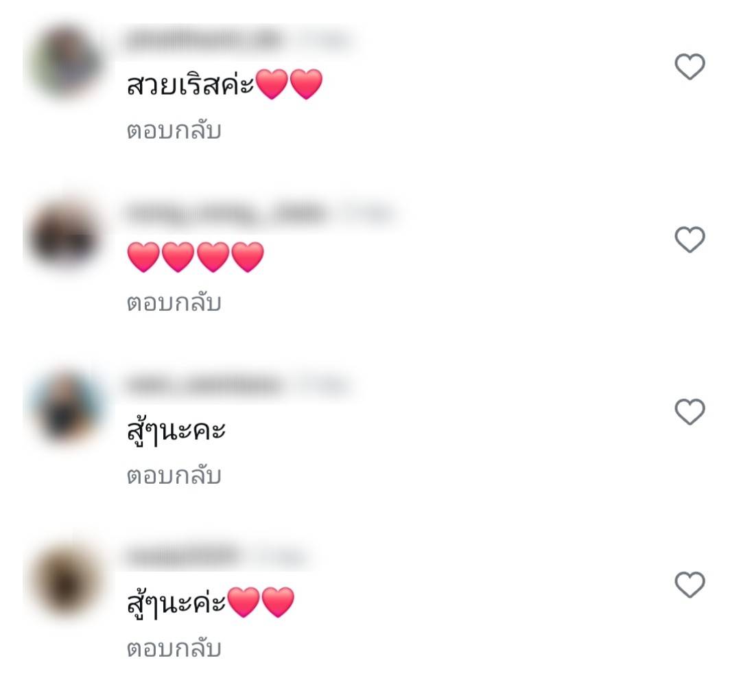Viewport: 741px width, 700px height.
Task: Open the first commenter's blurred profile avatar
Action: click(64, 62)
